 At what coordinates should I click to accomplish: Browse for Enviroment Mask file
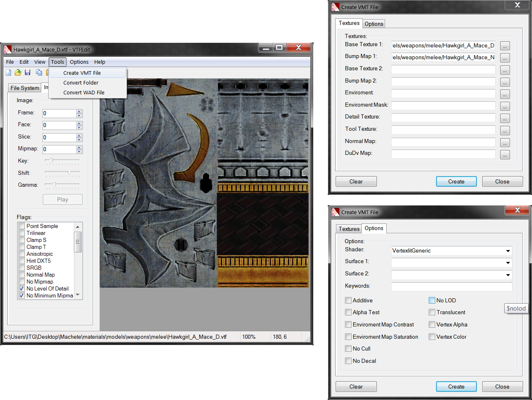pos(505,107)
